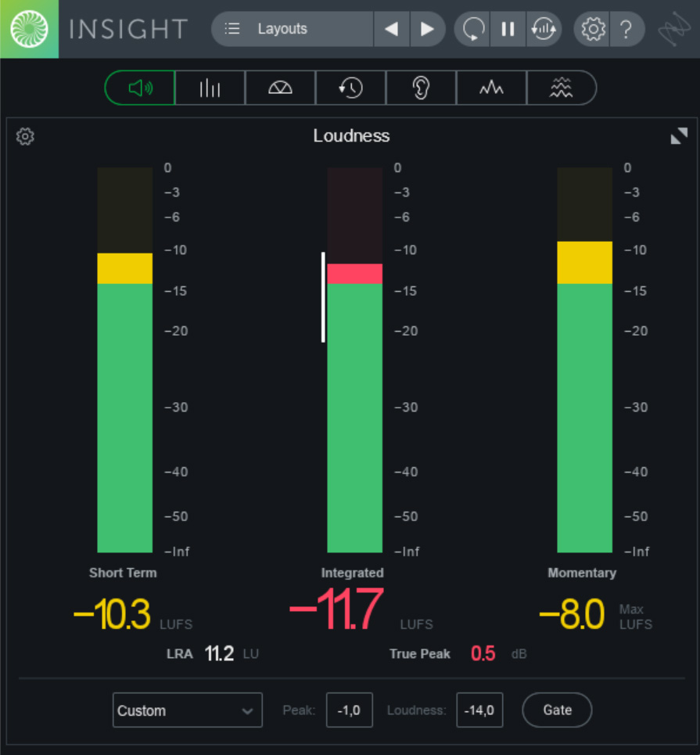Click the -10.3 Short Term readout

click(112, 614)
